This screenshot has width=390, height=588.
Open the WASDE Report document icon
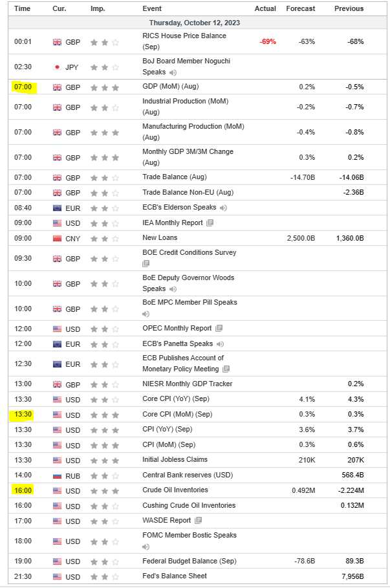[197, 520]
